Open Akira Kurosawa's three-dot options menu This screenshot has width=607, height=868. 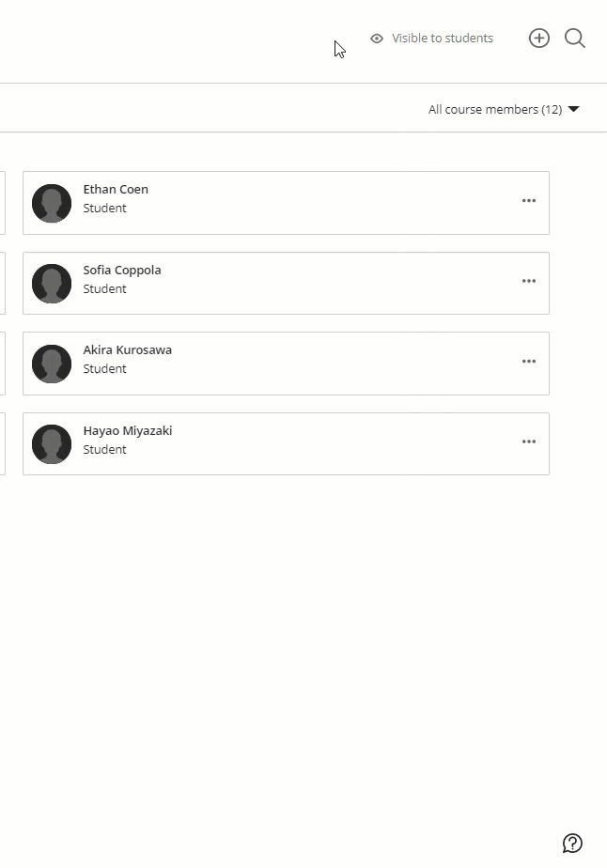coord(528,362)
